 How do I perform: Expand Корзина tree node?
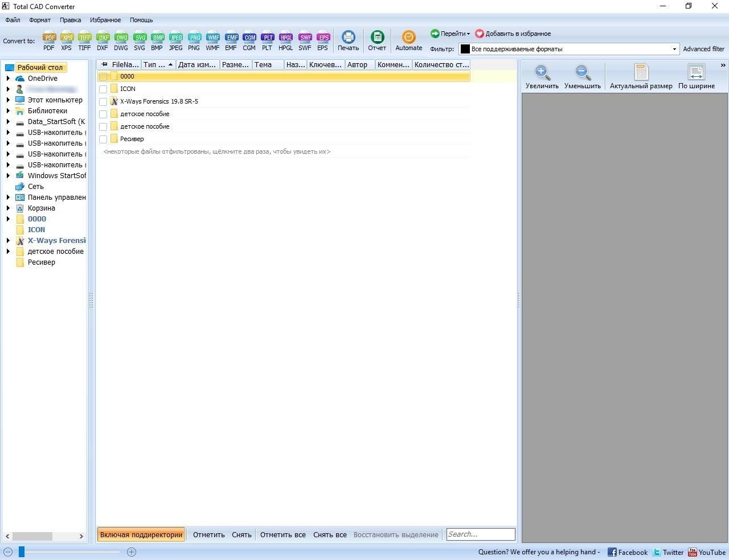coord(8,208)
